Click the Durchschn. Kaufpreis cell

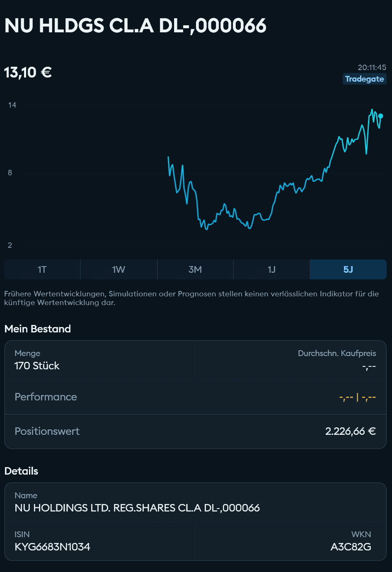pyautogui.click(x=336, y=360)
